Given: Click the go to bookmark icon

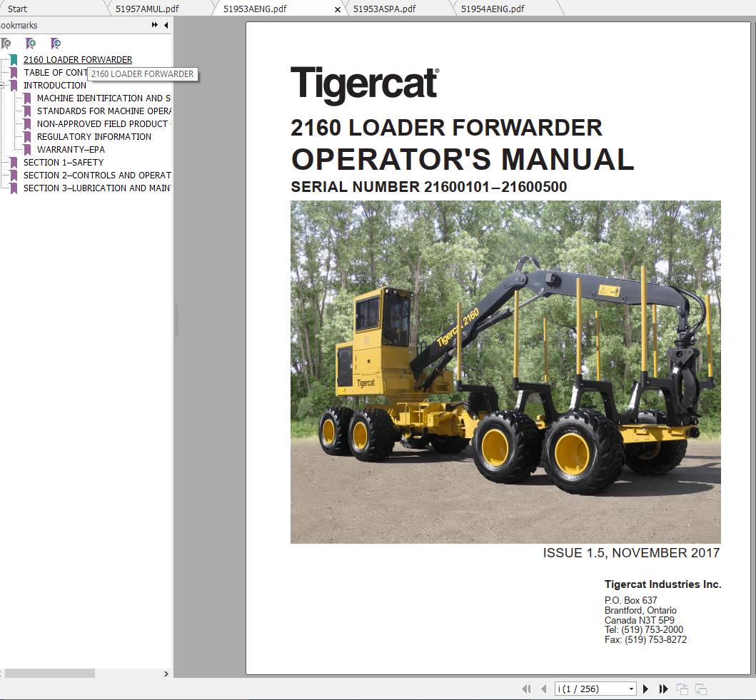Looking at the screenshot, I should click(x=55, y=44).
